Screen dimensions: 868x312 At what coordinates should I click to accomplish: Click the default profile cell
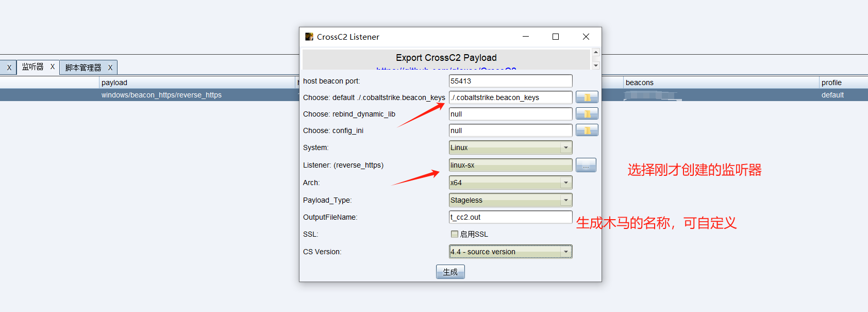(832, 95)
